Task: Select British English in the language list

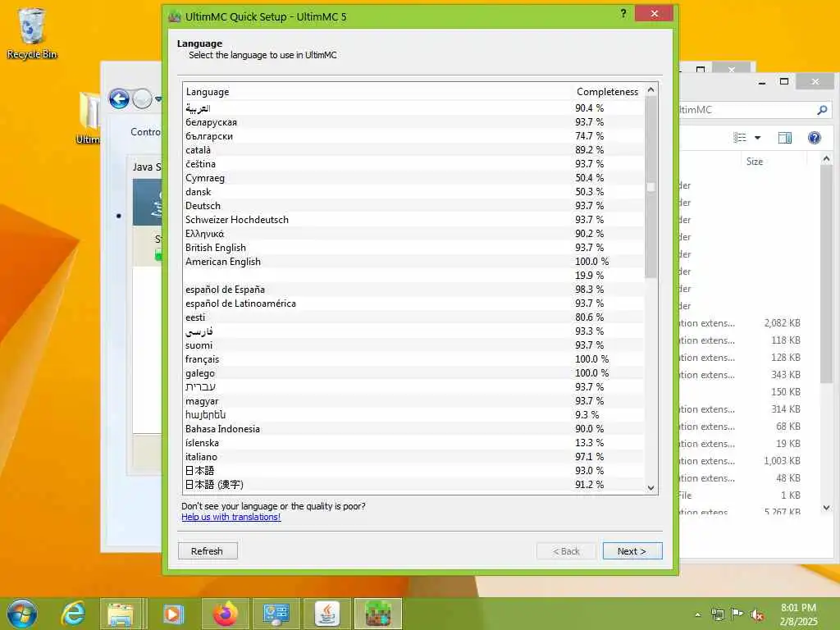Action: [413, 248]
